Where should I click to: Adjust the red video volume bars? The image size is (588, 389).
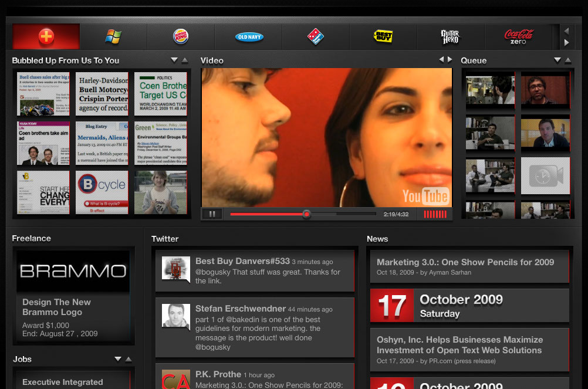tap(435, 214)
